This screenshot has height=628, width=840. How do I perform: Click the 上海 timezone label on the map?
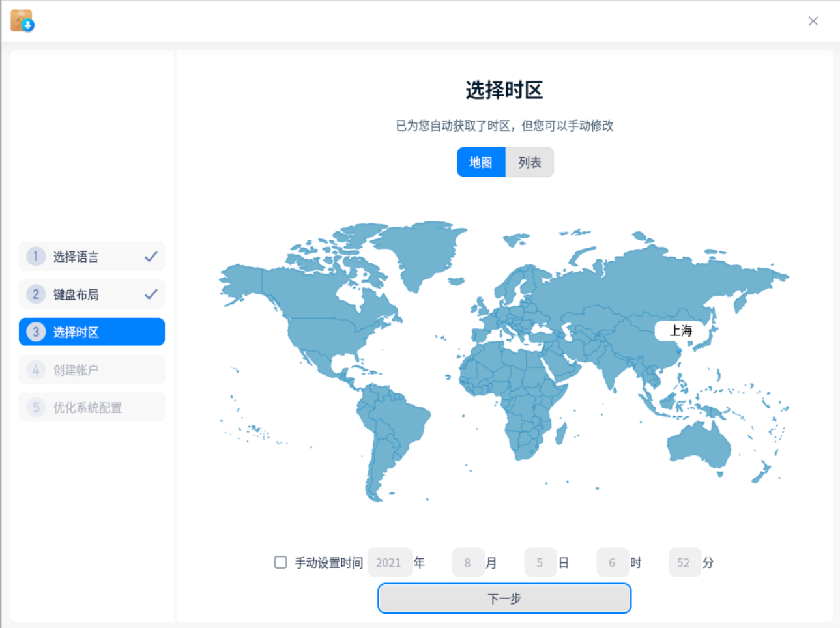click(680, 331)
